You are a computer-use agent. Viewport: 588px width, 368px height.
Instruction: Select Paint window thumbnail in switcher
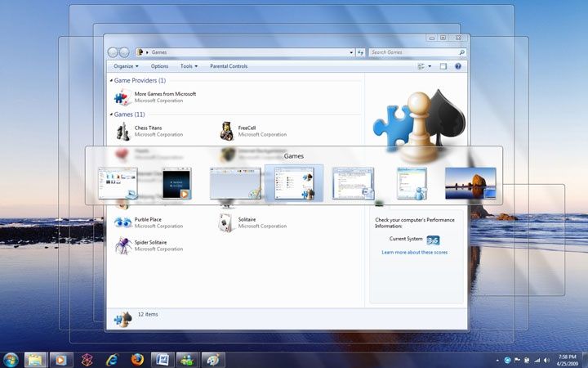pos(235,183)
